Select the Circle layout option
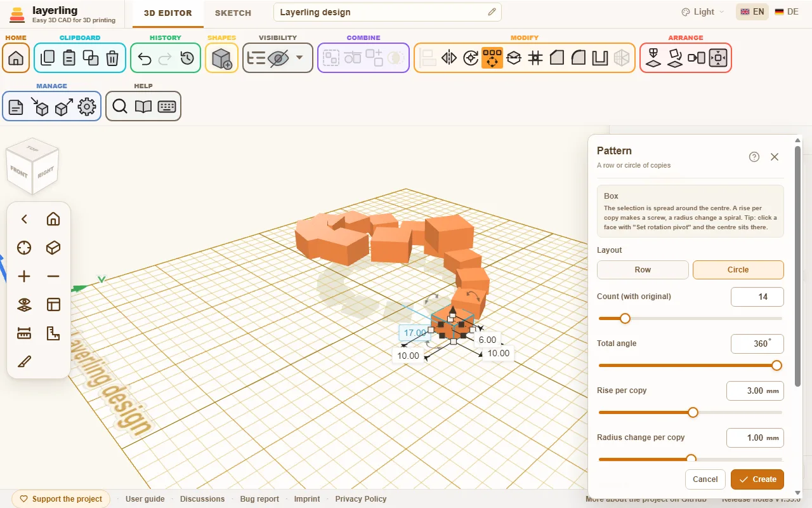Screen dimensions: 812x508 pyautogui.click(x=738, y=270)
